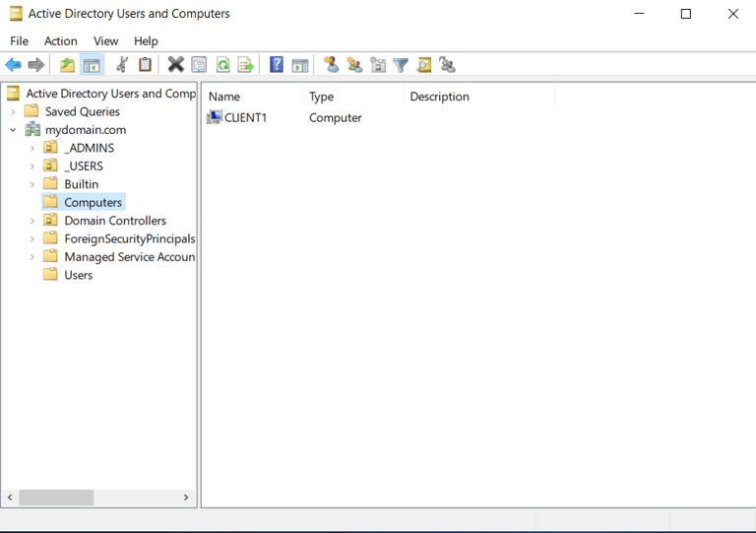Expand the ForeignSecurityPrincipals node
The width and height of the screenshot is (756, 533).
click(32, 238)
